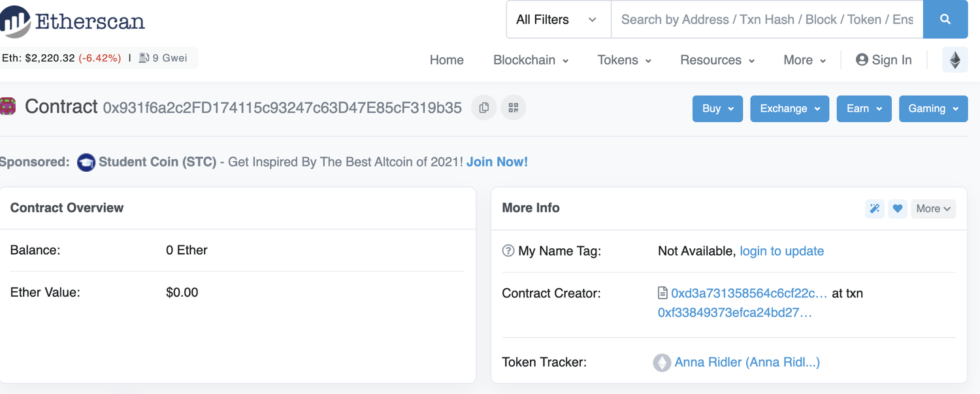Click the search magnifier icon
This screenshot has height=394, width=980.
[x=945, y=19]
